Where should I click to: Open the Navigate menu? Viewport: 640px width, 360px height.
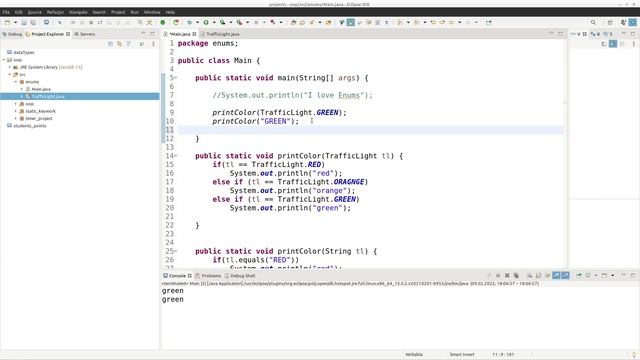(x=78, y=12)
